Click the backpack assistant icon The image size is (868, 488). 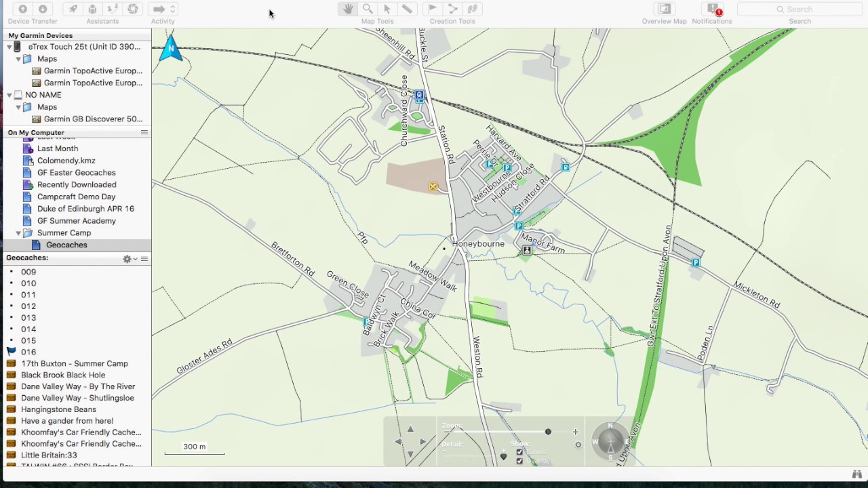click(x=93, y=9)
